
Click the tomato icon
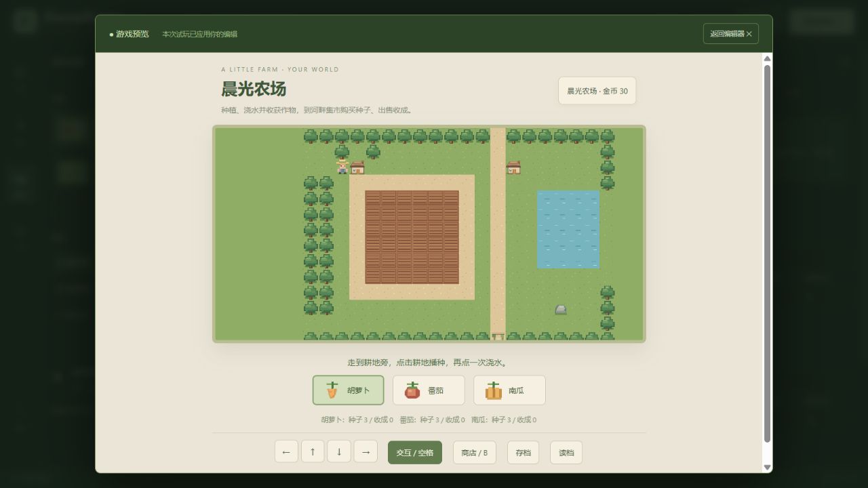pos(412,390)
